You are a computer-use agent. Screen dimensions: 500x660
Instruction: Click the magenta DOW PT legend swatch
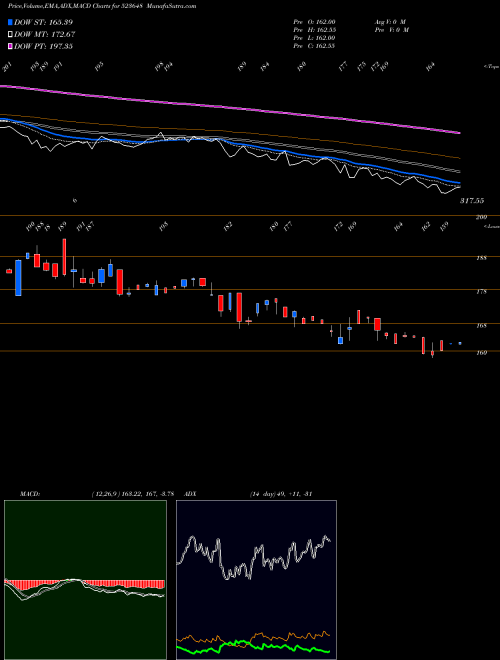click(10, 46)
